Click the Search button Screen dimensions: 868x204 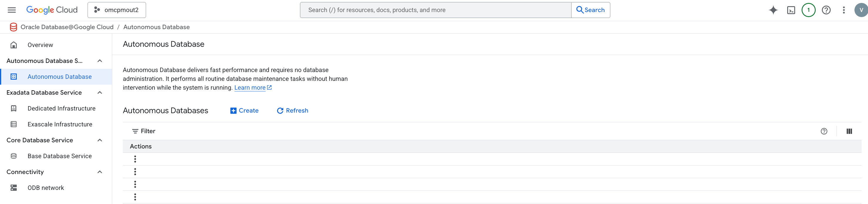click(591, 10)
